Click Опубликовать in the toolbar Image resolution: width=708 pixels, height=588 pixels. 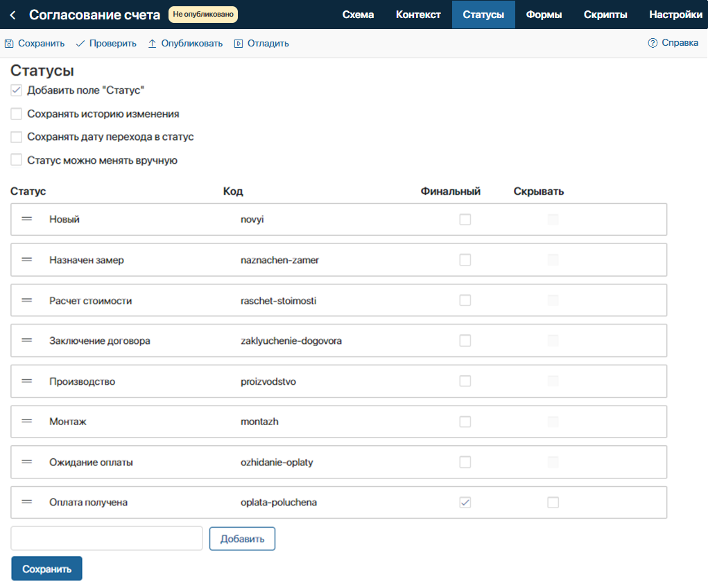(186, 44)
